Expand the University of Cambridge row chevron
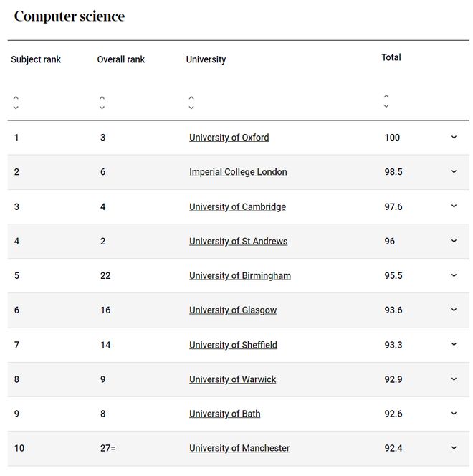Image resolution: width=473 pixels, height=476 pixels. pos(454,206)
